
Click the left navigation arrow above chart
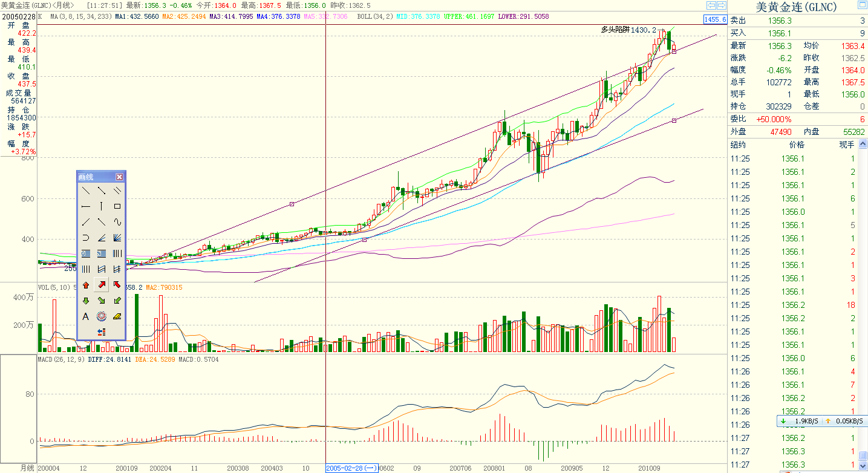click(711, 5)
